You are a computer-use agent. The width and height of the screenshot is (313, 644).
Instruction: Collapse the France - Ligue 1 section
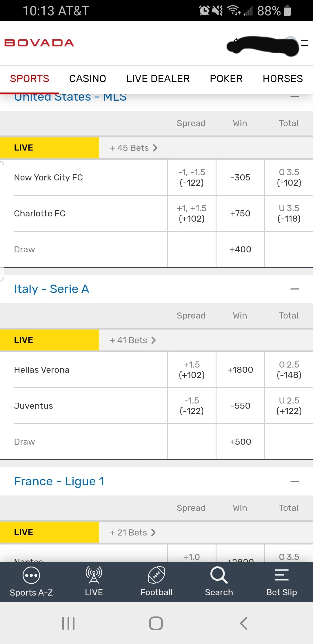pyautogui.click(x=294, y=481)
